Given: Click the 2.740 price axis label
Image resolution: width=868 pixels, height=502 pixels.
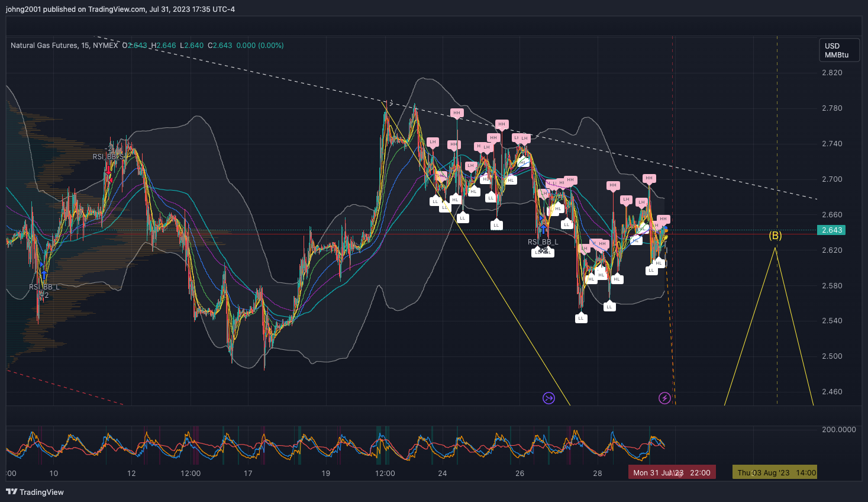Looking at the screenshot, I should point(832,144).
